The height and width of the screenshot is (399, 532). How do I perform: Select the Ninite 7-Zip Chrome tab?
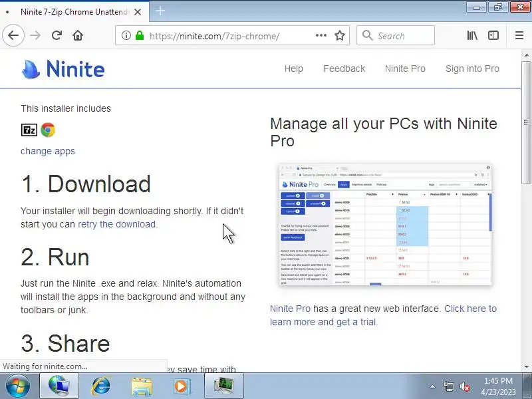tap(74, 12)
